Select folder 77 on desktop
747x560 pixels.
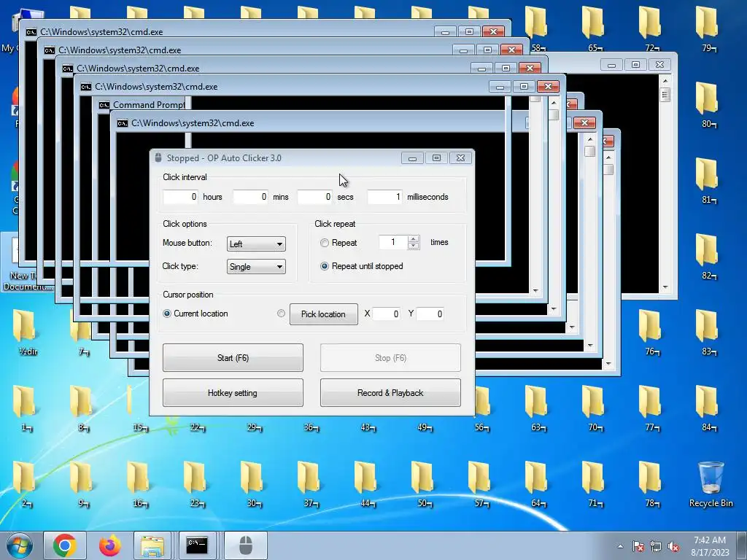pos(650,408)
